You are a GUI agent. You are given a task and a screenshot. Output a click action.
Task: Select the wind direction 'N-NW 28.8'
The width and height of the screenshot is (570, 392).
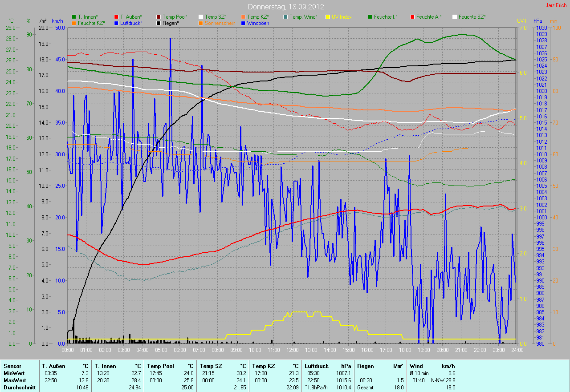tap(443, 380)
